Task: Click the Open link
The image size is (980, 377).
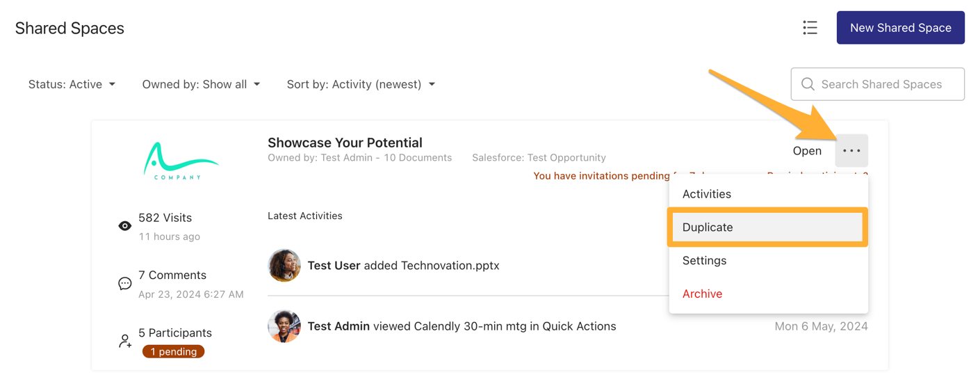Action: coord(807,151)
